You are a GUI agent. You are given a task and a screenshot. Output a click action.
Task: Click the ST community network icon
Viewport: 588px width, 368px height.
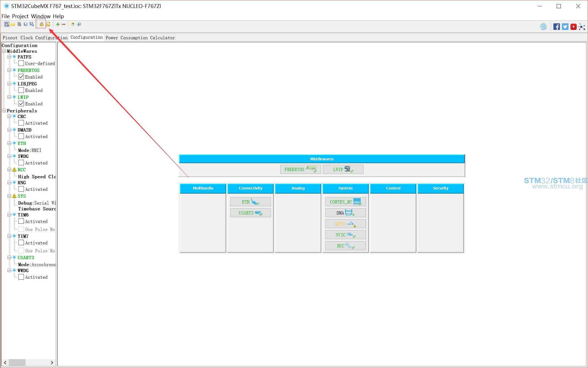pyautogui.click(x=582, y=27)
